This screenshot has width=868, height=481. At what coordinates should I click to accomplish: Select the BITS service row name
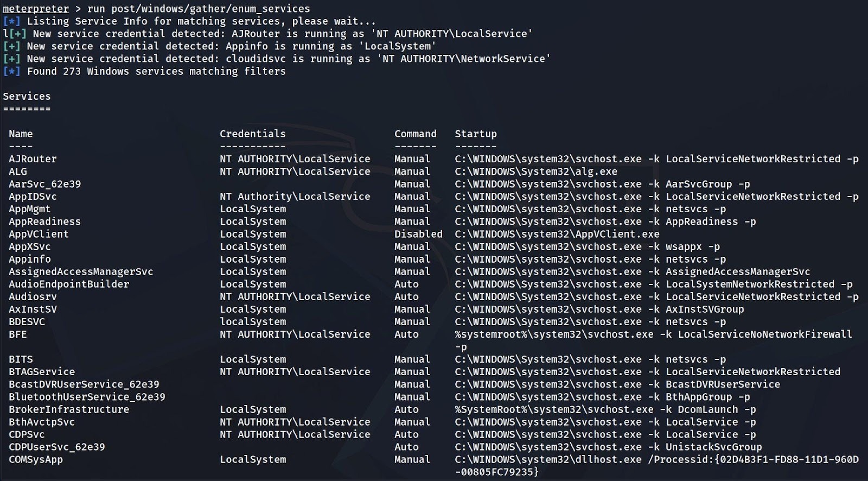tap(21, 359)
